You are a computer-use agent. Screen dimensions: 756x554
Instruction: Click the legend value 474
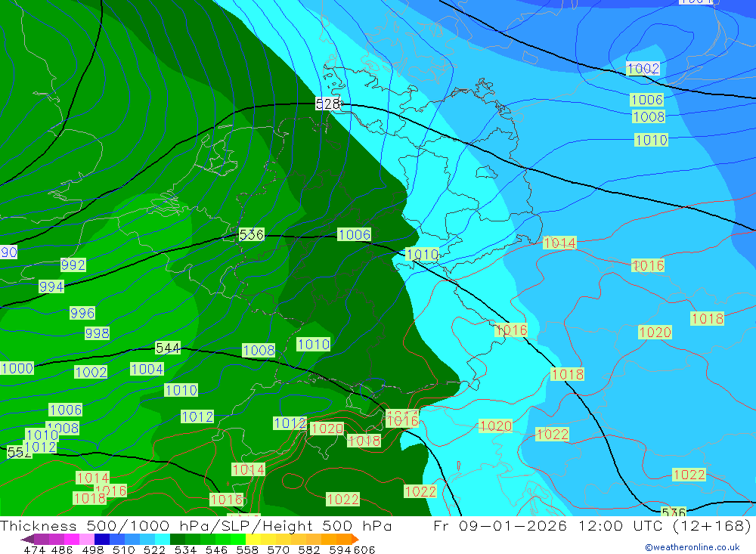pyautogui.click(x=34, y=549)
